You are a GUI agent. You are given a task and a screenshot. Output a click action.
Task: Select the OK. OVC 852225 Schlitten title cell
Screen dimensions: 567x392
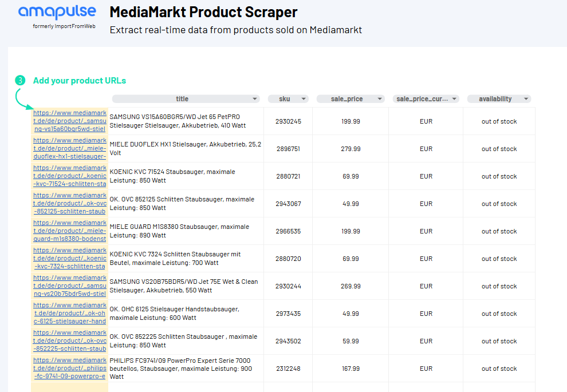coord(186,340)
